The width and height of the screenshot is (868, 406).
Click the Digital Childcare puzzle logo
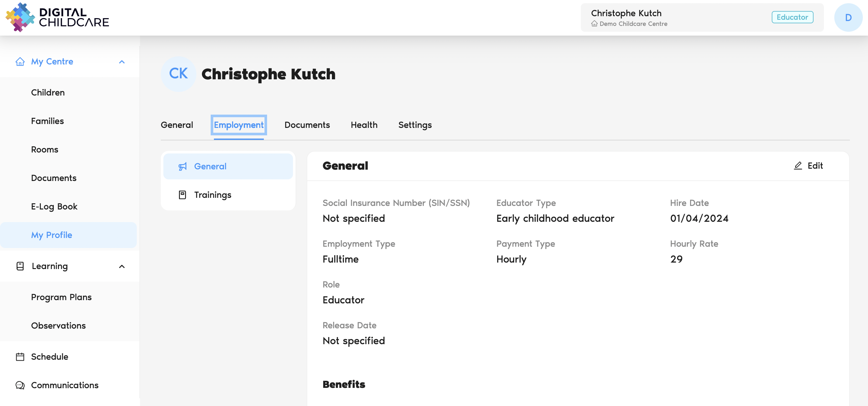20,17
